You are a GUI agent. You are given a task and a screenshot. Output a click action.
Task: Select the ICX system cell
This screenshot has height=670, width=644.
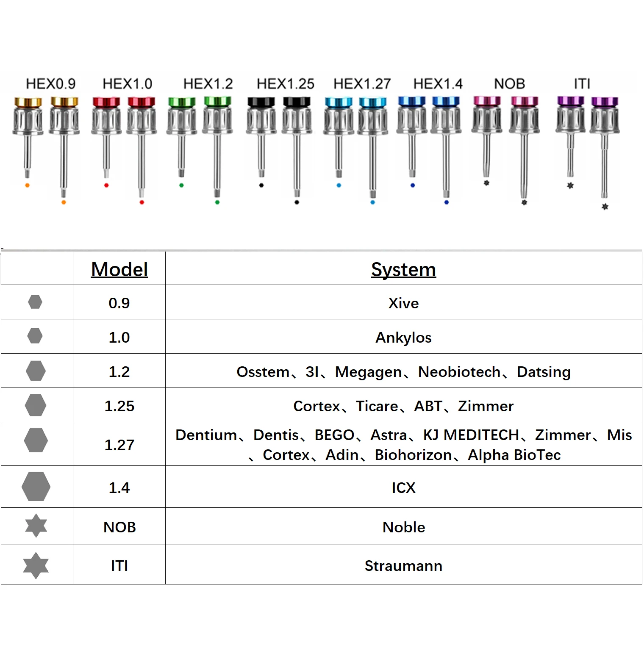pyautogui.click(x=404, y=487)
